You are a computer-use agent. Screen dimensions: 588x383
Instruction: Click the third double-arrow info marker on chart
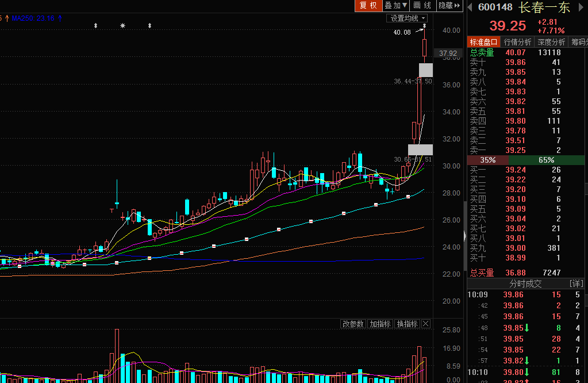(x=149, y=25)
